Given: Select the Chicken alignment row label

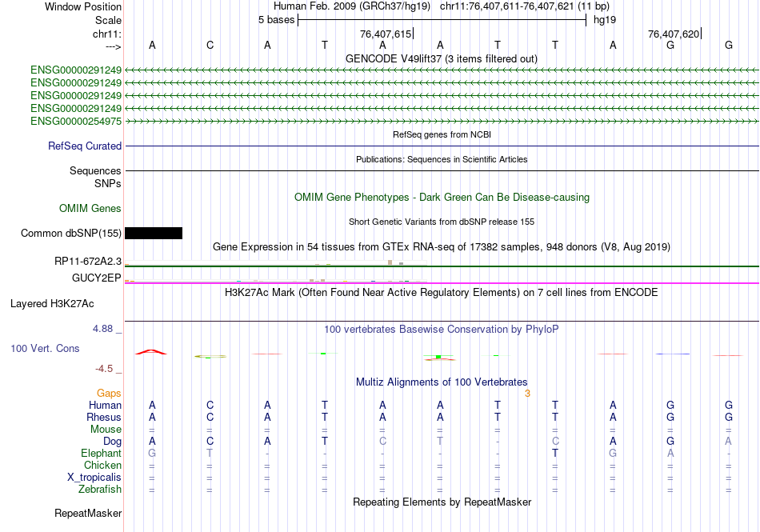Looking at the screenshot, I should [102, 465].
